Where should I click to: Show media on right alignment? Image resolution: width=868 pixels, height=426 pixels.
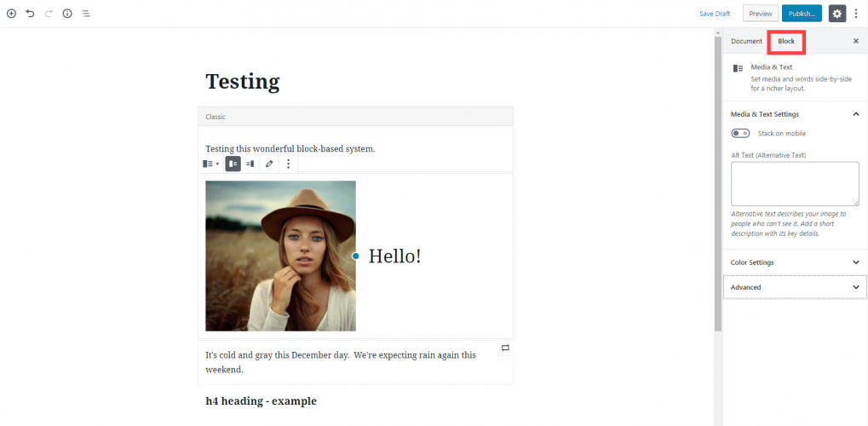[250, 164]
